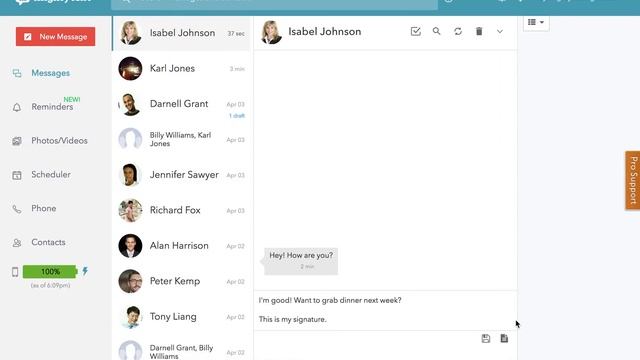Click Karl Jones's avatar thumbnail
Screen dimensions: 640x360
click(130, 69)
